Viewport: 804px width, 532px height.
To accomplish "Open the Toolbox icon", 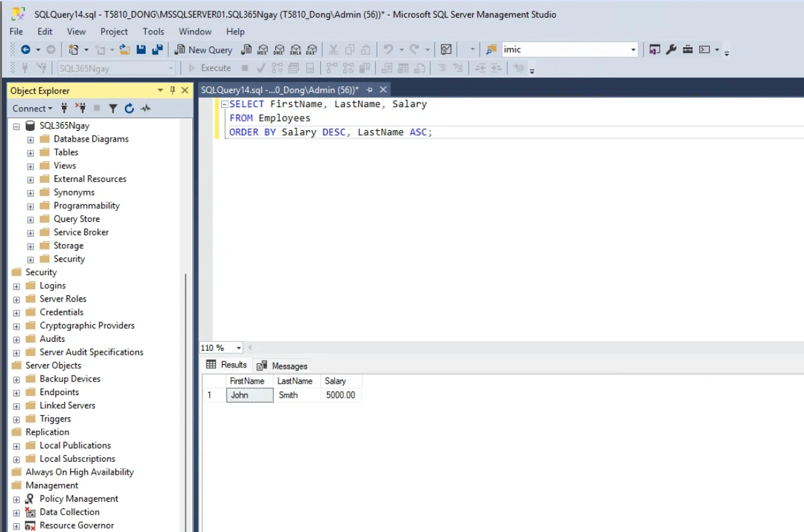I will 687,50.
